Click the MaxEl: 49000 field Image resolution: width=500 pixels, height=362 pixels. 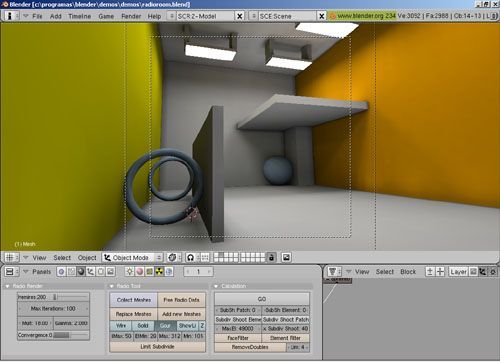point(238,329)
